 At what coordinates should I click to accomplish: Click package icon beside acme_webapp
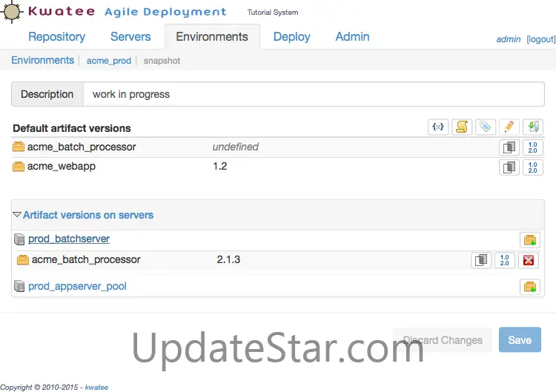[19, 166]
